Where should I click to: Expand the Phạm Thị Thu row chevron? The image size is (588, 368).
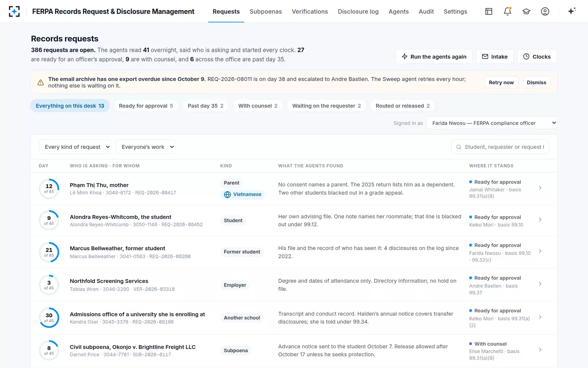[x=540, y=188]
